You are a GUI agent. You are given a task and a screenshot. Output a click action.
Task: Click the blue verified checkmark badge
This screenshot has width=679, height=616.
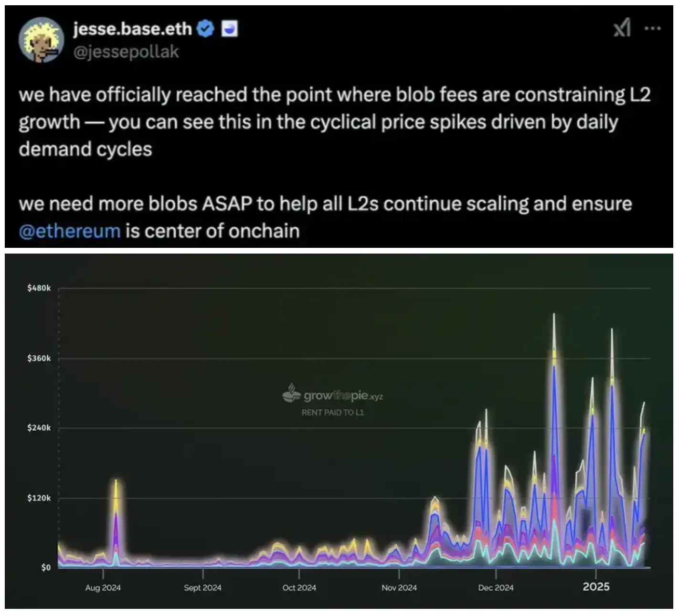click(206, 30)
